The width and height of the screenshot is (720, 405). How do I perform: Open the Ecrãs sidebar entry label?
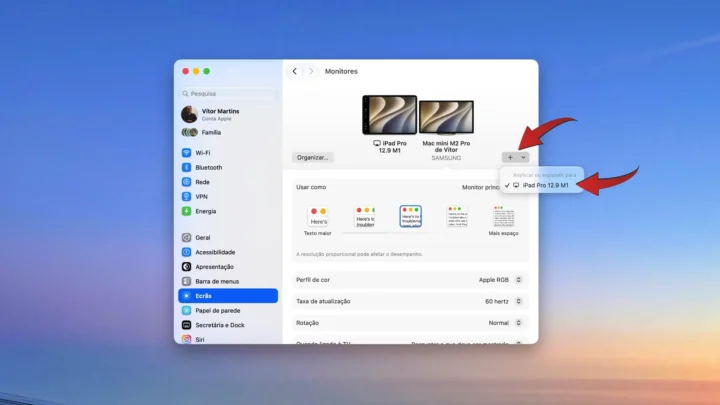[x=203, y=296]
